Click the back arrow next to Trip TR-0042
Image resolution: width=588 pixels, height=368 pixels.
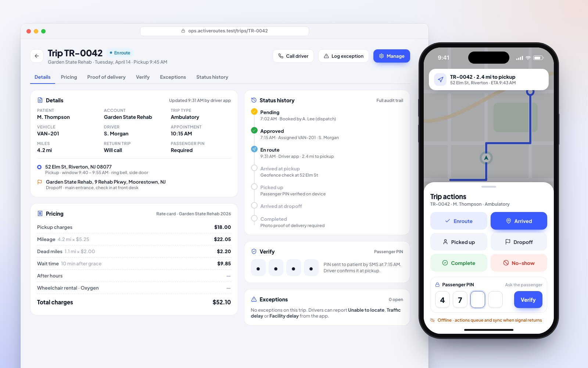pos(37,56)
